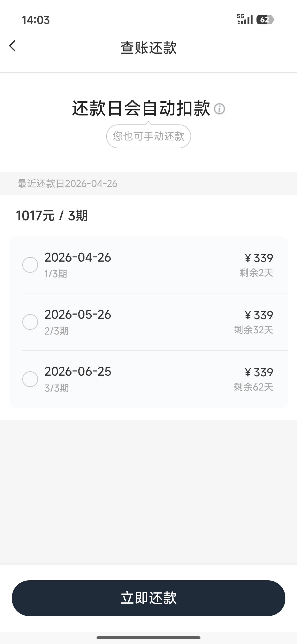The width and height of the screenshot is (297, 644).
Task: Open the 1/3期 installment row date
Action: point(78,257)
